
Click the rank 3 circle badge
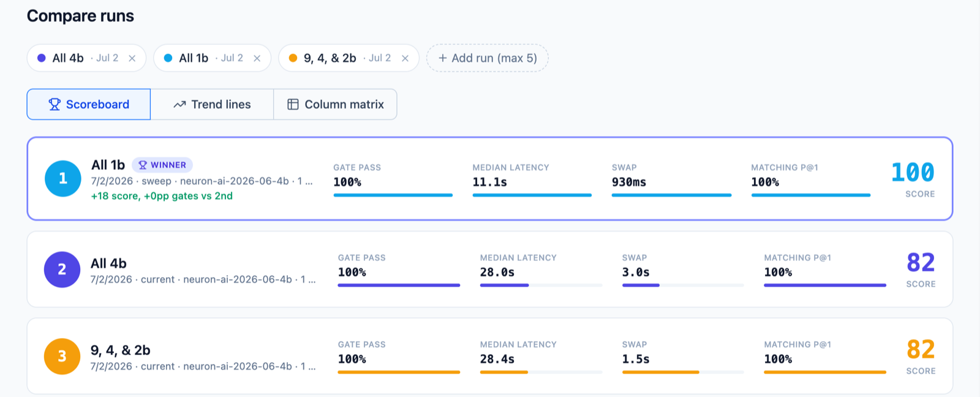click(62, 356)
